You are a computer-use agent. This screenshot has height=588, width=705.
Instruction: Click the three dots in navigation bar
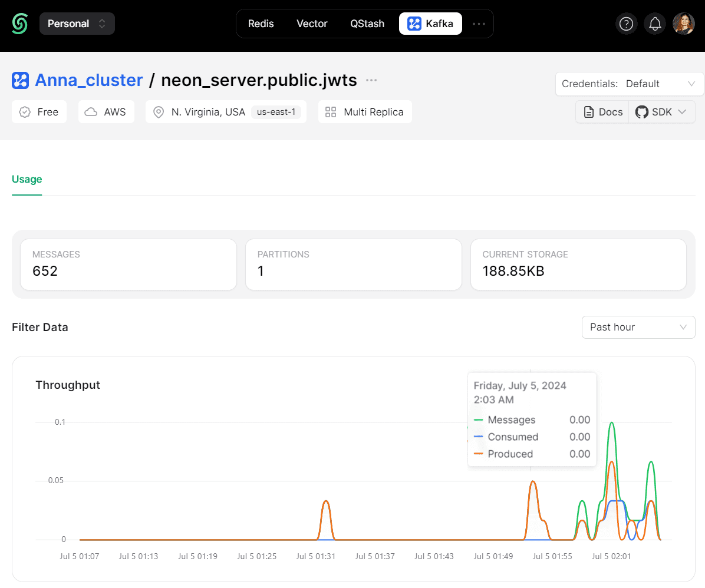(x=479, y=24)
